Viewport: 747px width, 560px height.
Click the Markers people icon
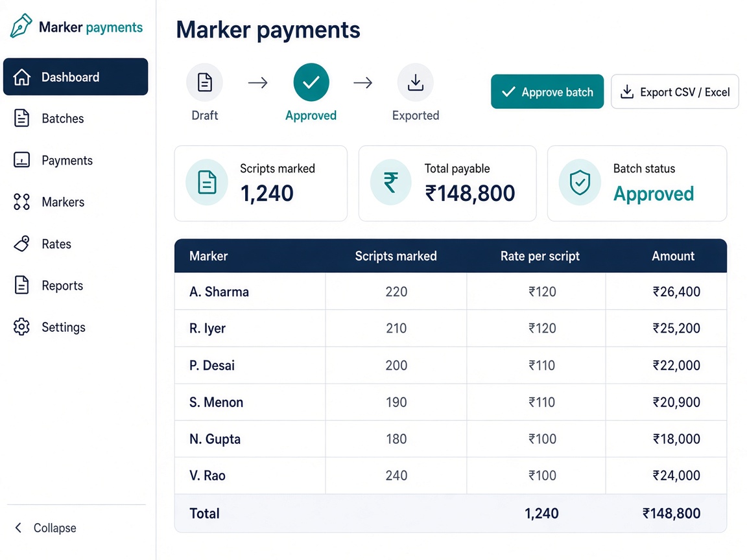pos(21,202)
